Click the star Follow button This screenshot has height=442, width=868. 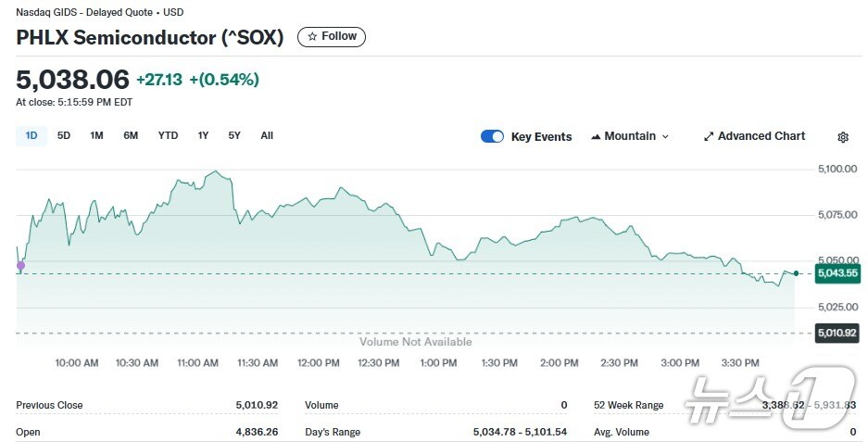(x=332, y=37)
